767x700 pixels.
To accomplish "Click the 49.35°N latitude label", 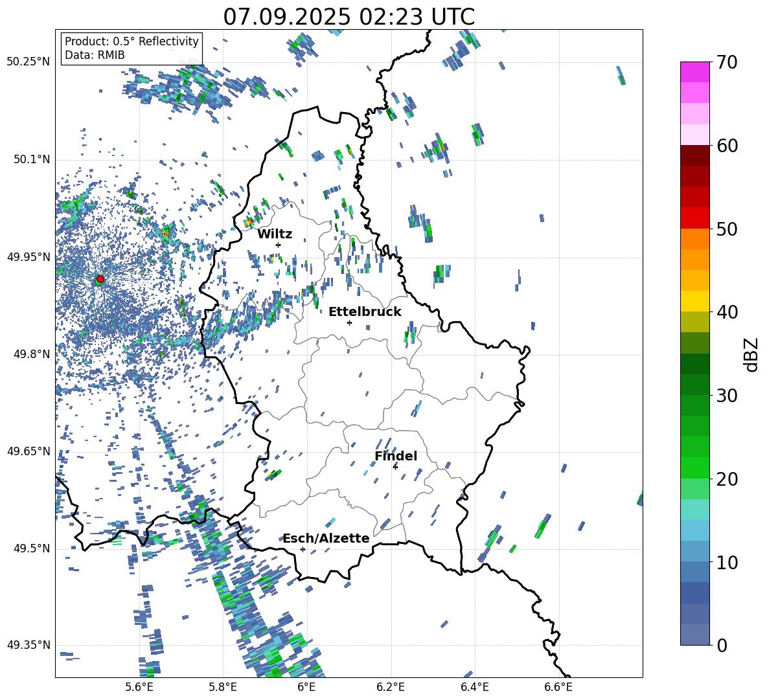I will pos(29,645).
